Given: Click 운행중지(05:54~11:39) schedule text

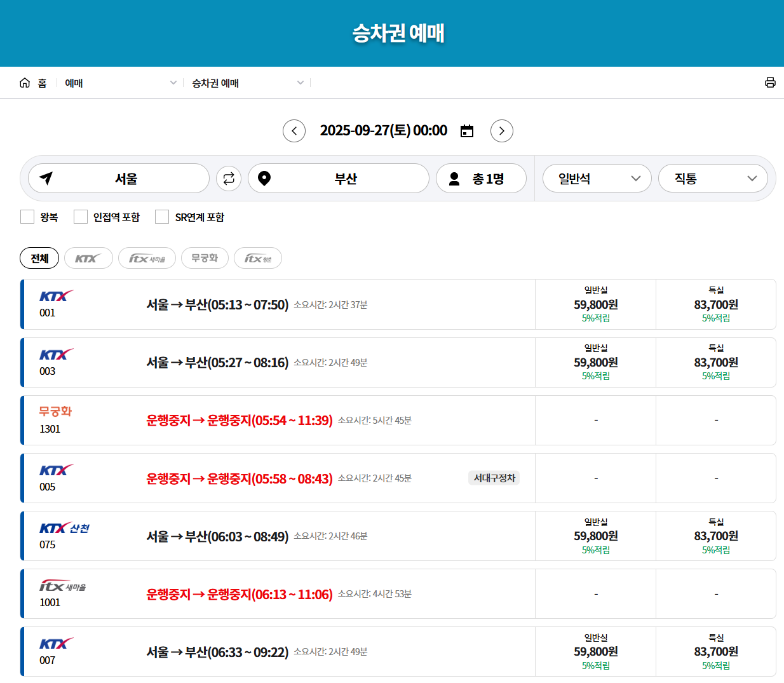Looking at the screenshot, I should point(240,421).
